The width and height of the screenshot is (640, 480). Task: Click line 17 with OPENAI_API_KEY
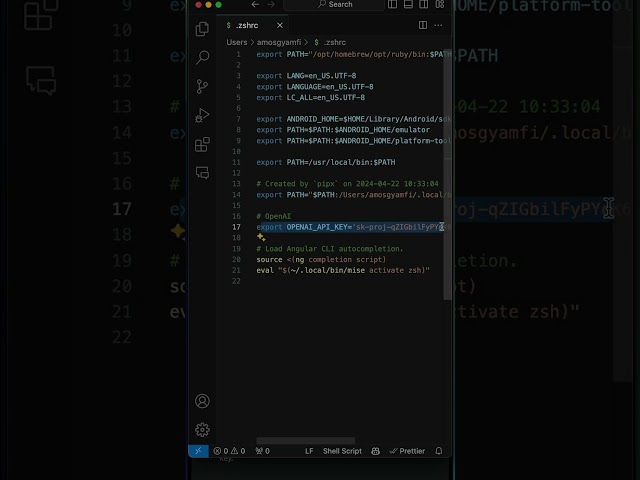pyautogui.click(x=350, y=227)
